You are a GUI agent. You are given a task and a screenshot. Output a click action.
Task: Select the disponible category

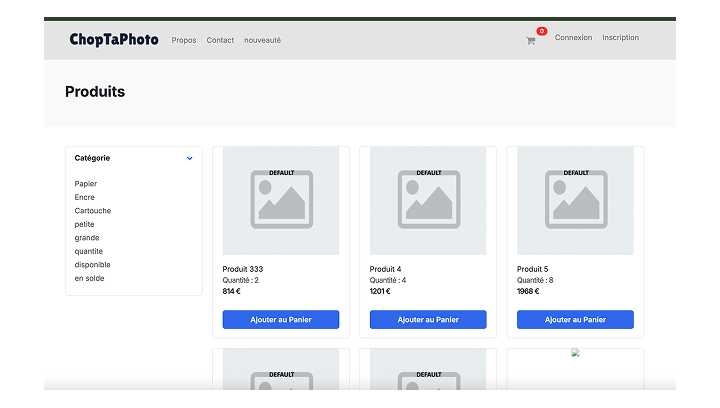pos(92,265)
